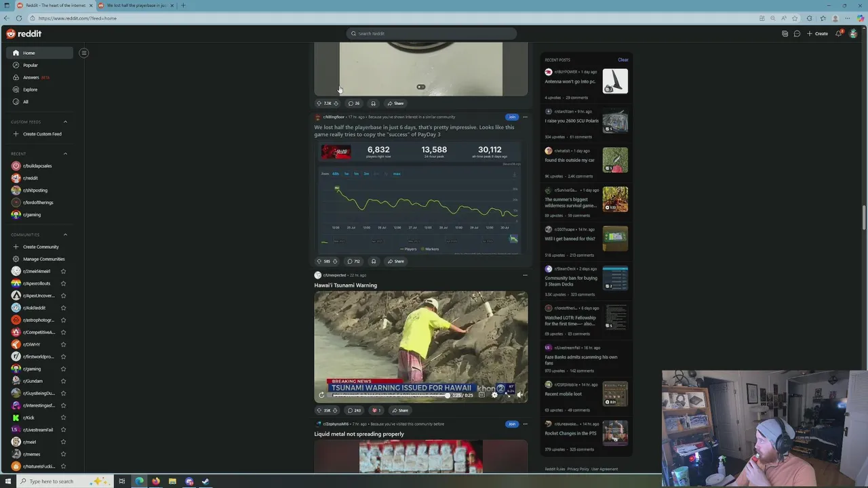Downvote the killingfloor playerbase post
868x488 pixels.
(334, 261)
